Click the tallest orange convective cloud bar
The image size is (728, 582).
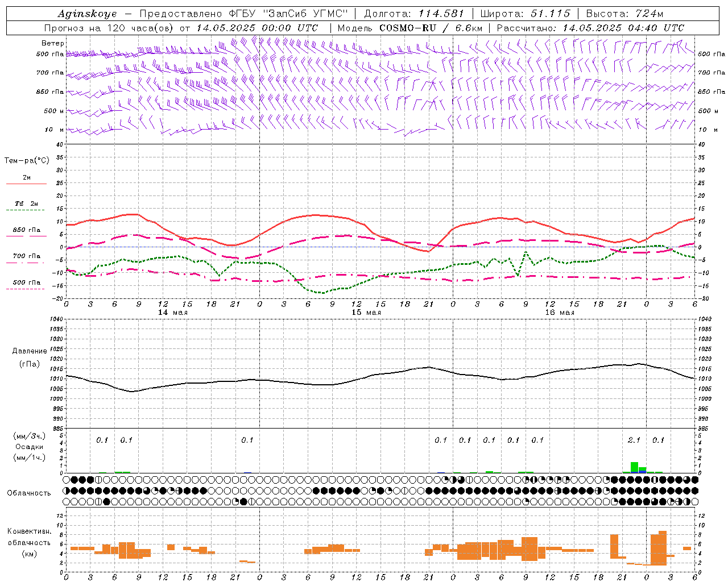(x=663, y=548)
